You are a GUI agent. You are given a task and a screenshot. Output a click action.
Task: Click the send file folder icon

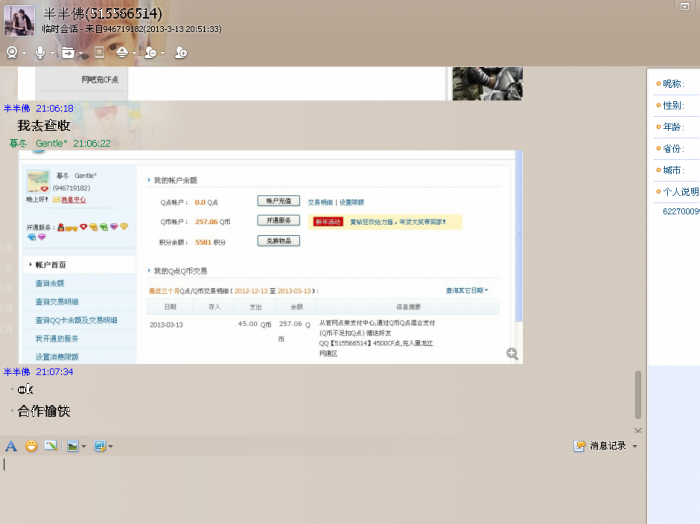click(x=68, y=53)
